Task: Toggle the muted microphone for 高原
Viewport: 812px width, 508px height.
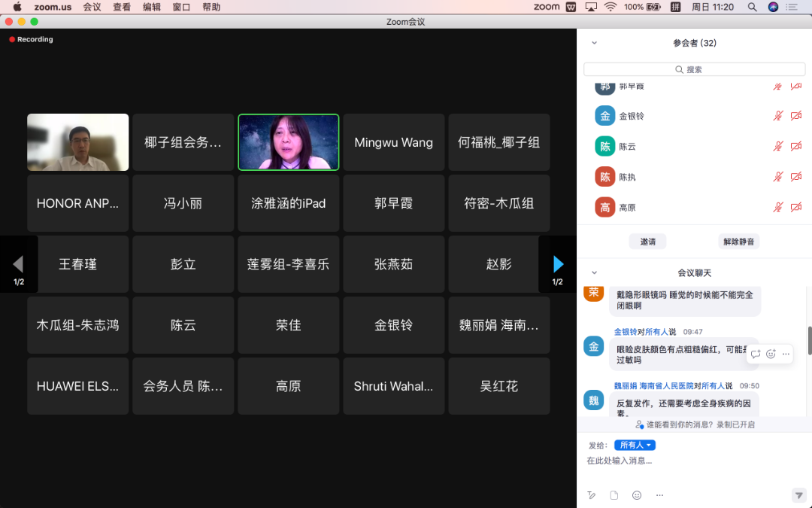Action: tap(778, 208)
